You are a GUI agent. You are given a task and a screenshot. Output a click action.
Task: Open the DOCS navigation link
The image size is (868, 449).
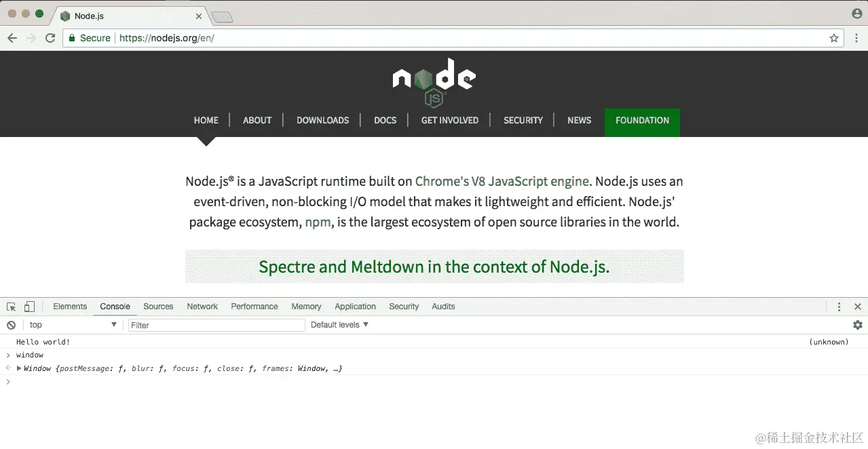[385, 121]
